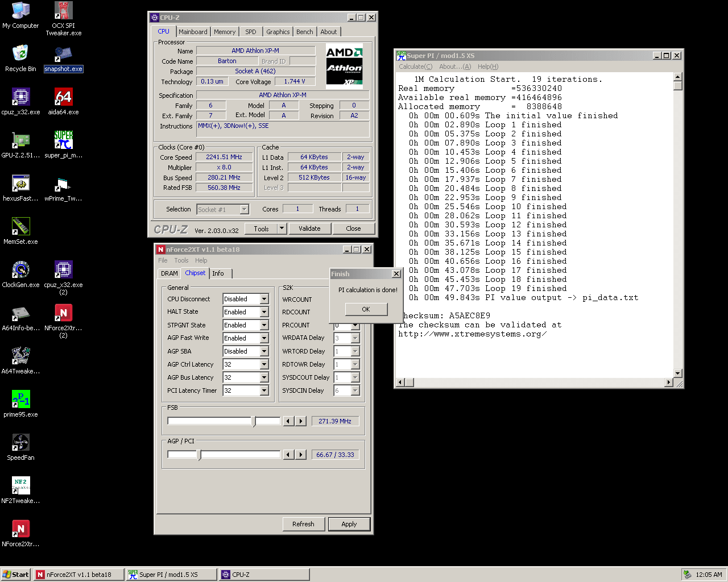
Task: Open My Computer desktop icon
Action: point(20,16)
